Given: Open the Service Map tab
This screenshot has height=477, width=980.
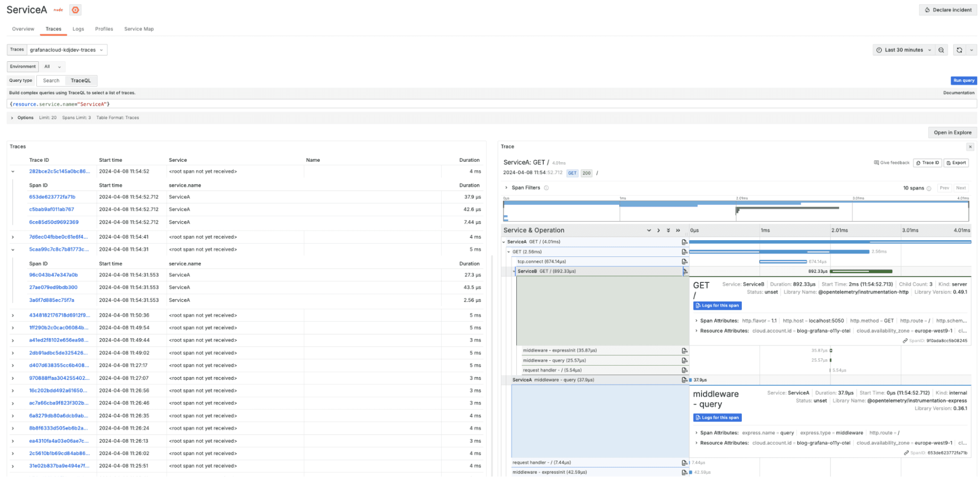Looking at the screenshot, I should tap(139, 29).
